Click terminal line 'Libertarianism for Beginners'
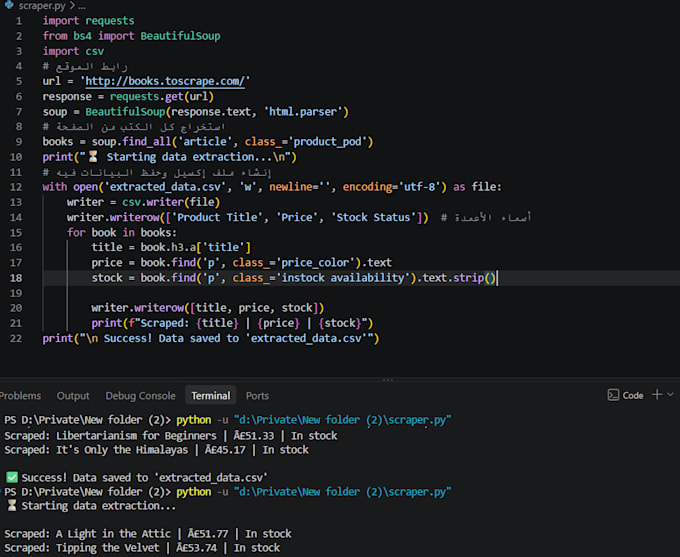680x557 pixels. [x=171, y=436]
